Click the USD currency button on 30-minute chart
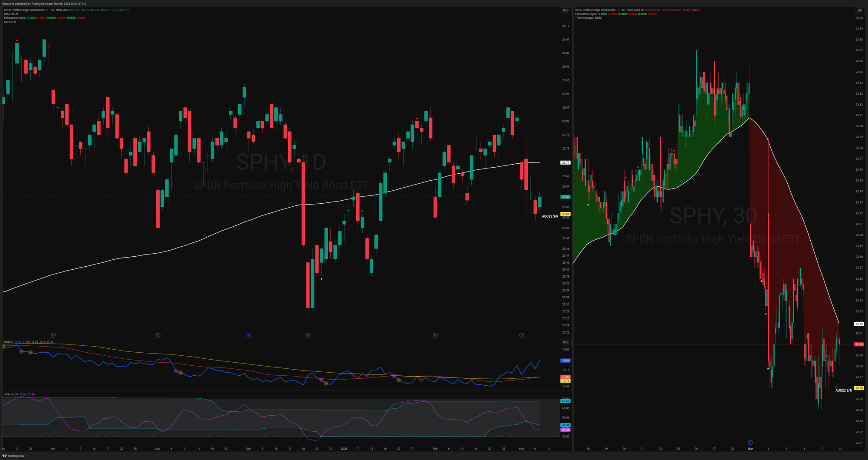Viewport: 868px width, 460px height. [x=859, y=10]
